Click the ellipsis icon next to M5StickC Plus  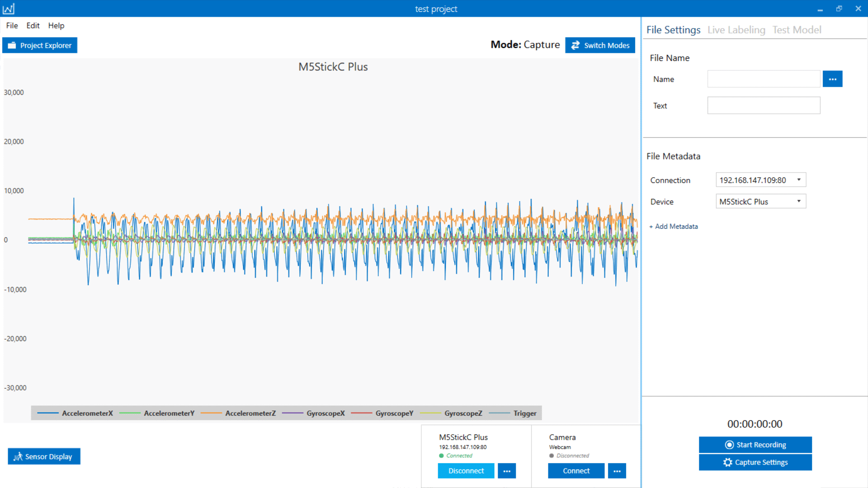point(507,471)
